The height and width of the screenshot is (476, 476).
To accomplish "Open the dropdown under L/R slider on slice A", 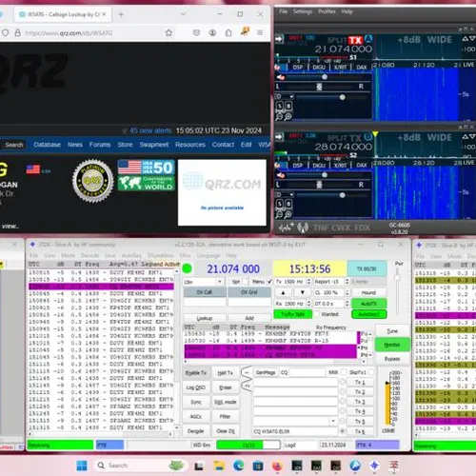I will [x=284, y=96].
